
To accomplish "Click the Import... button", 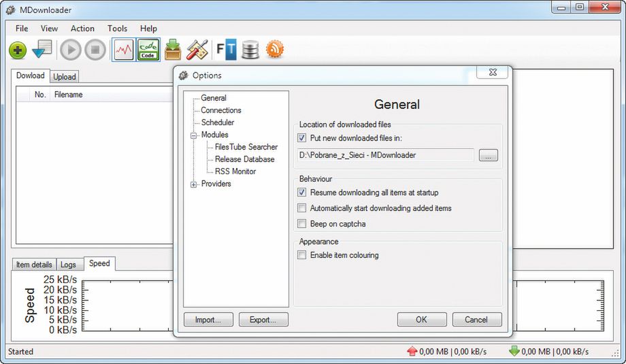I will pos(208,320).
